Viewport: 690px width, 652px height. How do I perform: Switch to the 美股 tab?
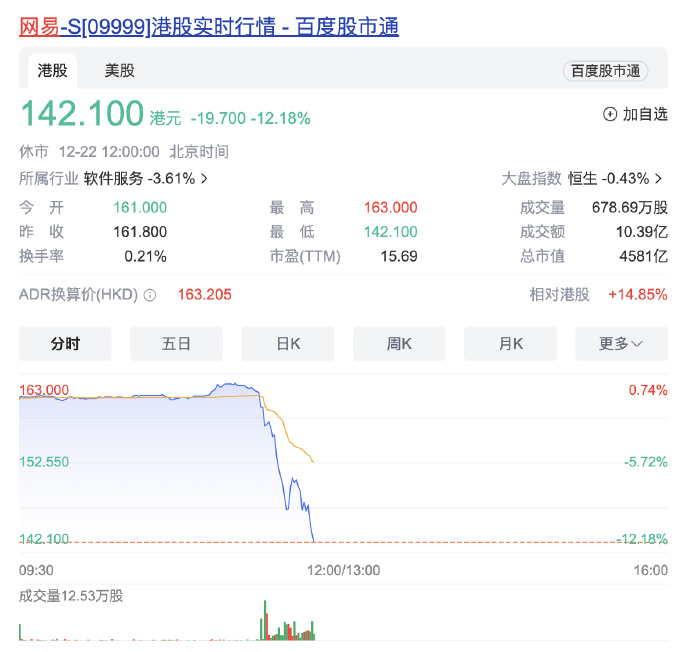(119, 70)
